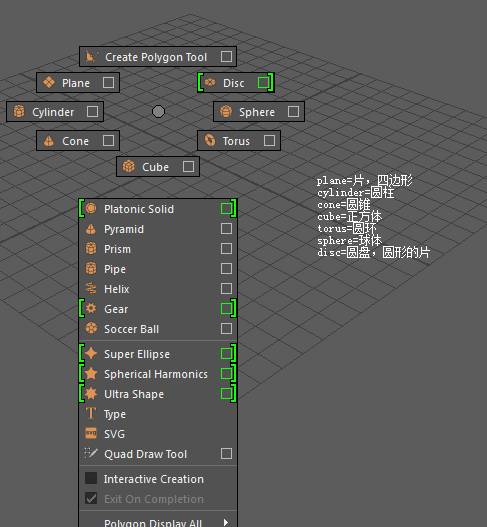Open the Plane options box
Viewport: 487px width, 527px height.
[x=108, y=82]
